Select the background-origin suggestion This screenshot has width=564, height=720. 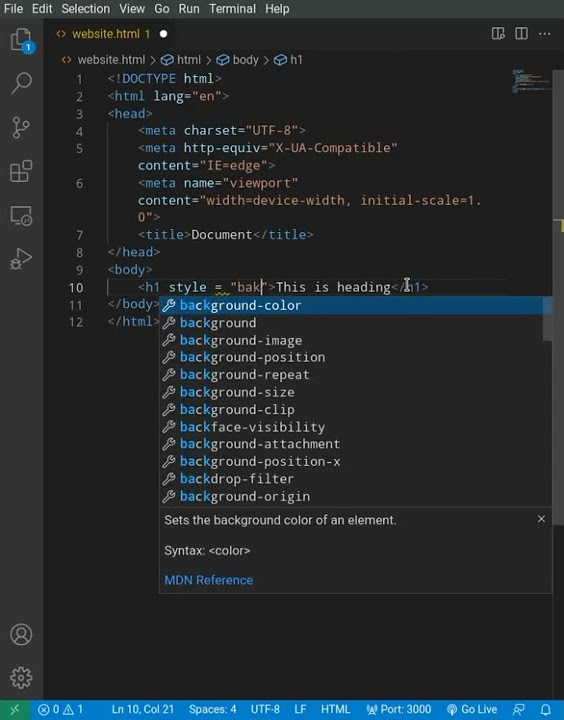(351, 496)
